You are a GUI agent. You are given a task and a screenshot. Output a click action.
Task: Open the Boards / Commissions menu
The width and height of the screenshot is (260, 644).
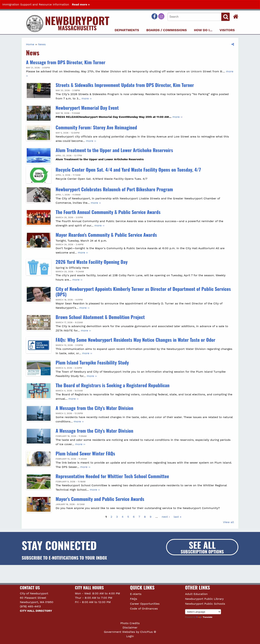point(166,30)
